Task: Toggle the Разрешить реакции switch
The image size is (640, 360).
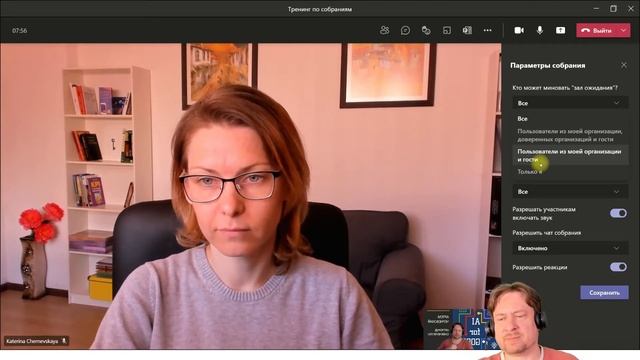Action: 618,267
